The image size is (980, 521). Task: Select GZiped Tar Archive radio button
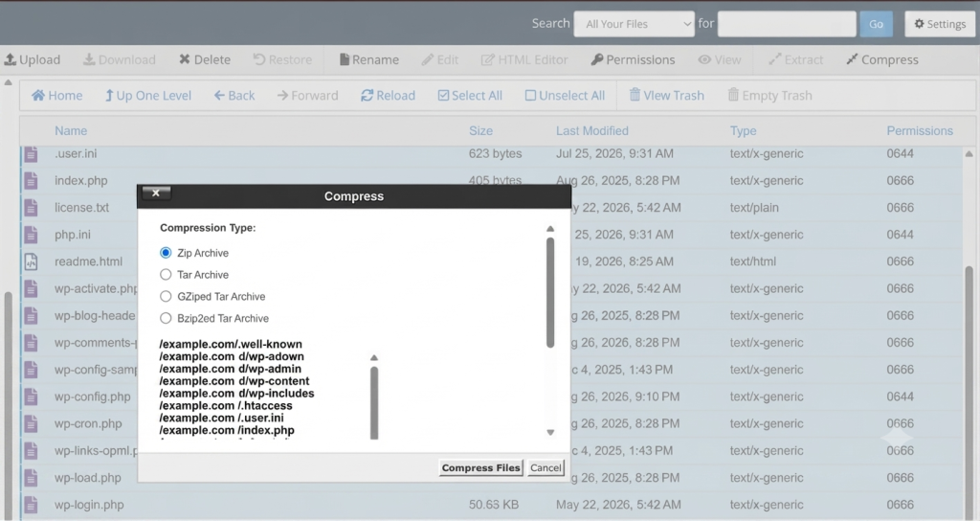click(x=166, y=297)
